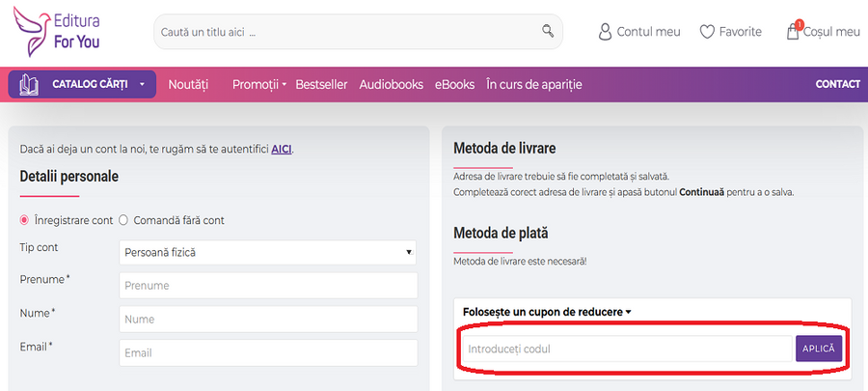868x391 pixels.
Task: Open account via the user icon
Action: click(x=605, y=32)
